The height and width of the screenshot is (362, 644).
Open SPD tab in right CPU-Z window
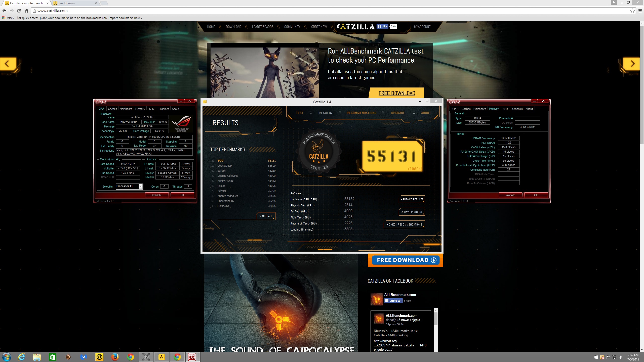[505, 109]
